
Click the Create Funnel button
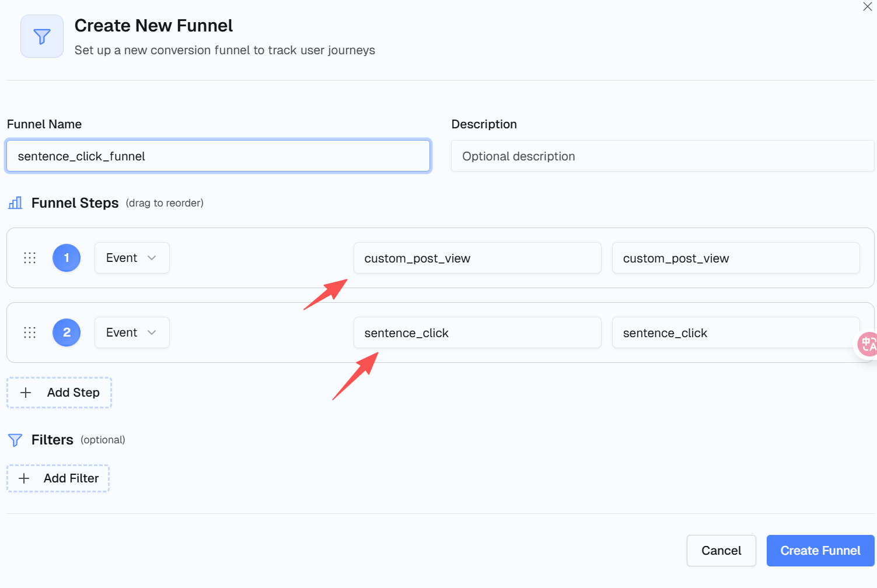point(820,551)
